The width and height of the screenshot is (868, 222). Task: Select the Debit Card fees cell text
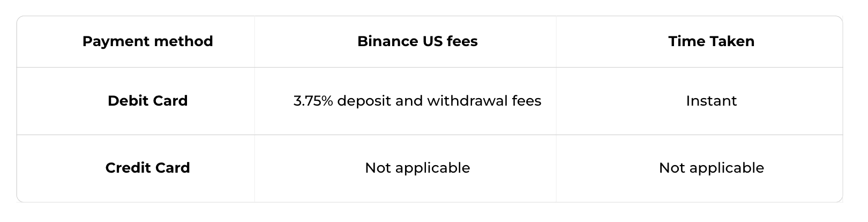[x=417, y=101]
